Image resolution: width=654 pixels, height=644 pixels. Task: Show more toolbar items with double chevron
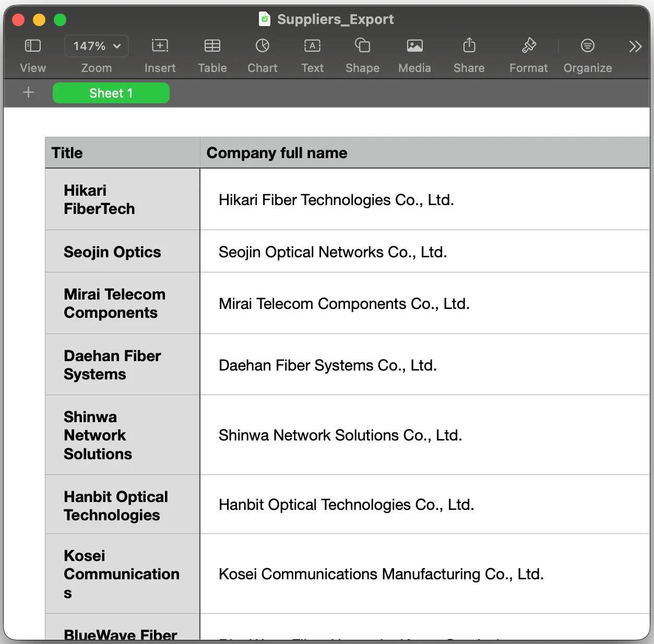tap(635, 46)
